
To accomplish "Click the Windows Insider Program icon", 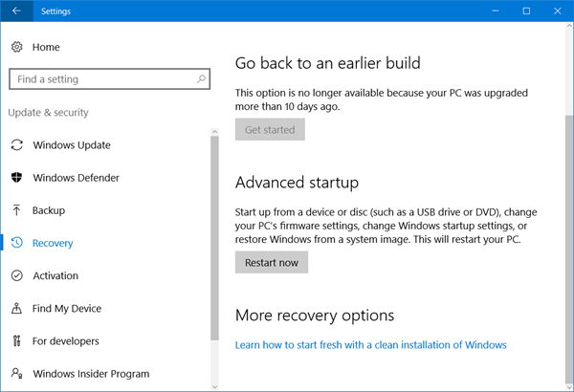I will pos(16,374).
